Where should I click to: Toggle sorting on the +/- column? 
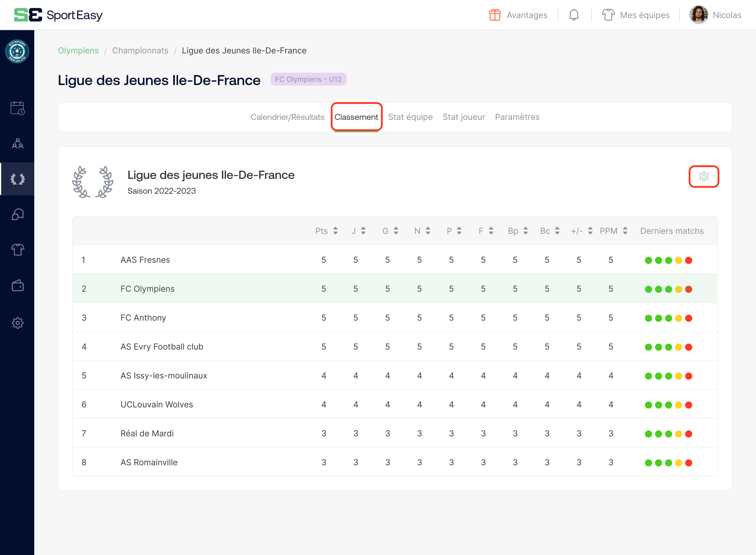pyautogui.click(x=590, y=231)
